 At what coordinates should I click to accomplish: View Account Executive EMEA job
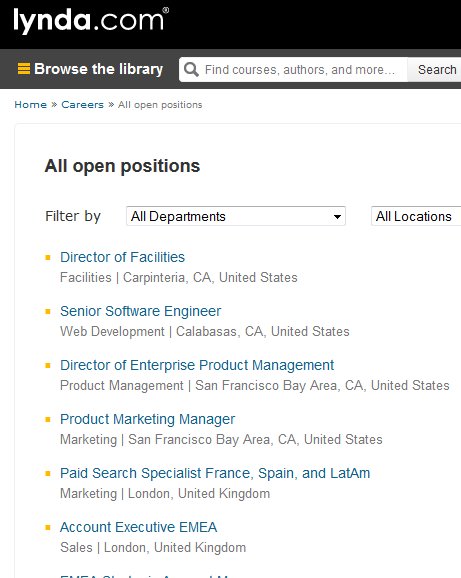coord(139,527)
